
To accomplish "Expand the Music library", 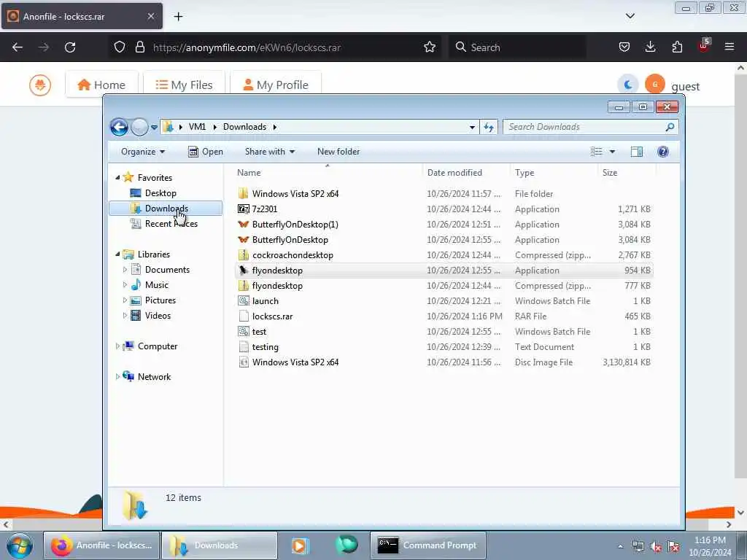I will click(x=125, y=285).
